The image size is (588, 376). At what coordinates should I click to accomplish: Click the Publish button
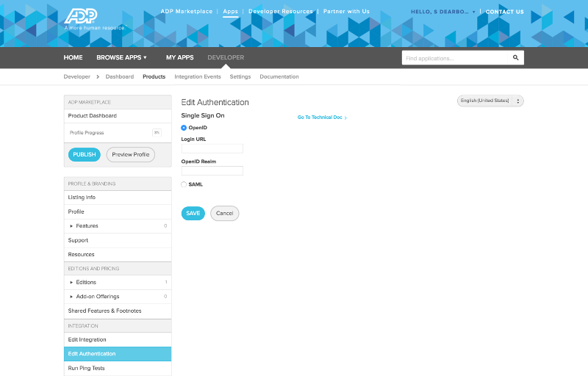click(x=85, y=154)
